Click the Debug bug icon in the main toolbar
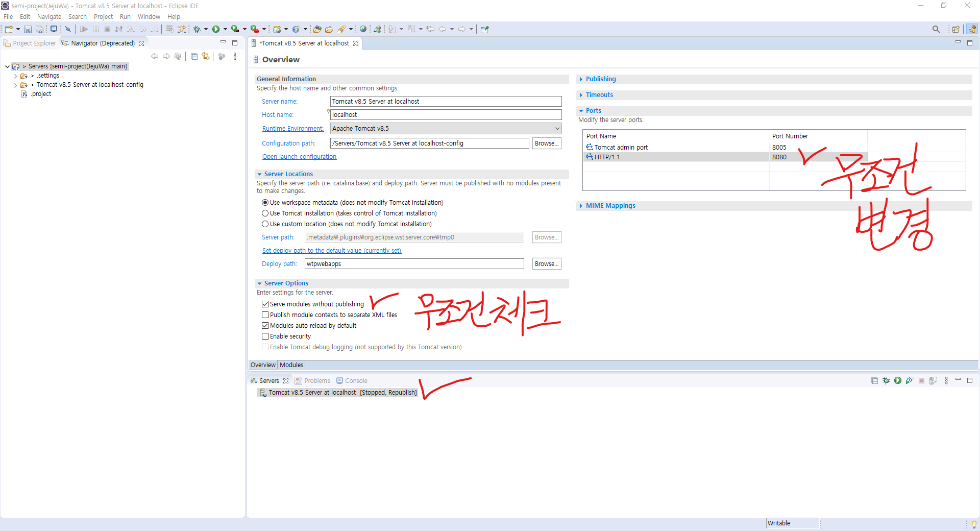980x531 pixels. tap(197, 29)
